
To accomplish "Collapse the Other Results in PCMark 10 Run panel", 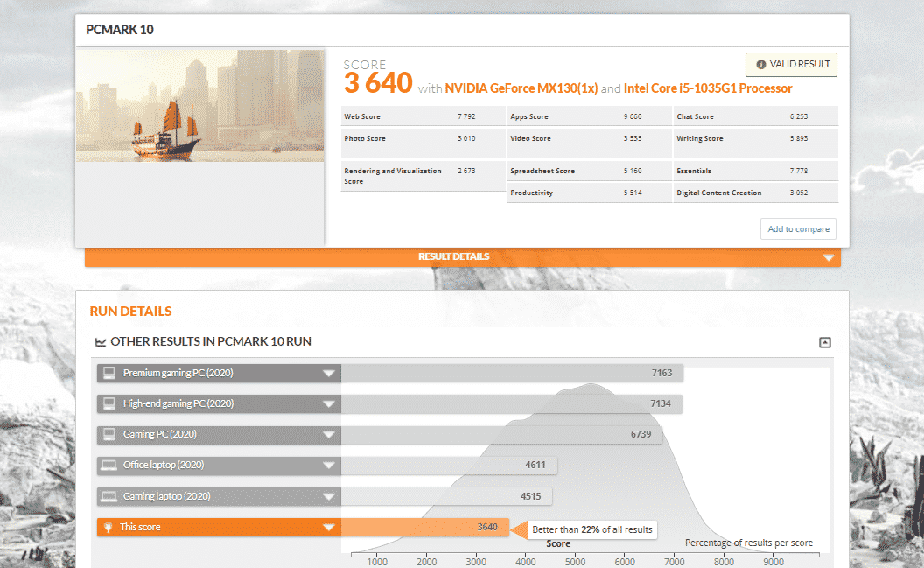I will (824, 342).
